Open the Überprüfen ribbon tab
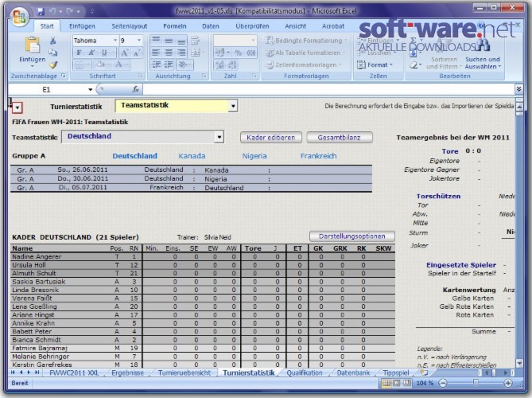Viewport: 532px width, 398px height. 252,26
